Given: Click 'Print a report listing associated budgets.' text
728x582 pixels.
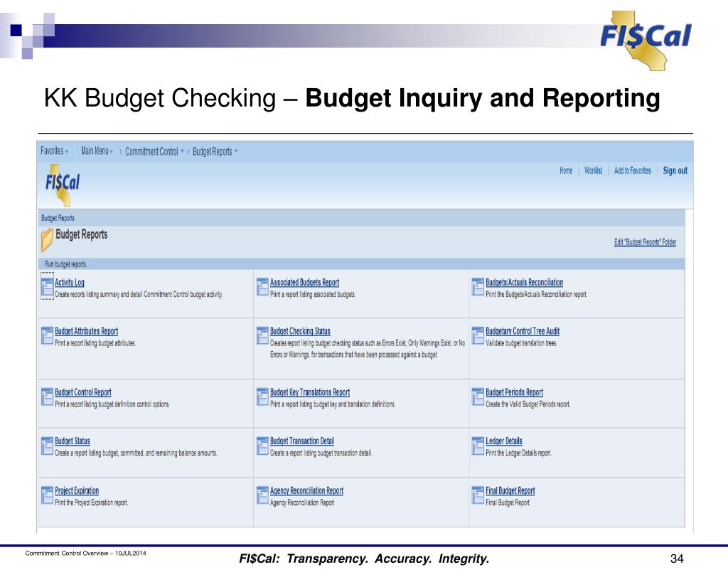Looking at the screenshot, I should (313, 294).
